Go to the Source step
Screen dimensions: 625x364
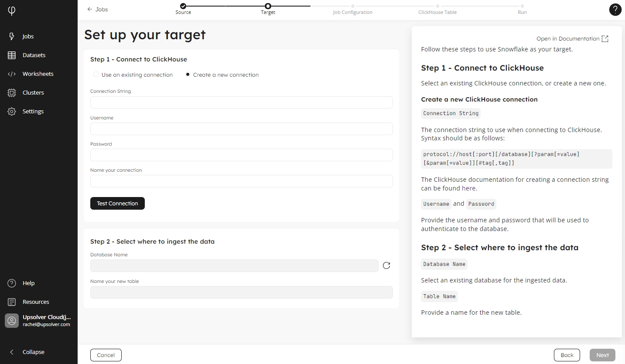click(183, 6)
